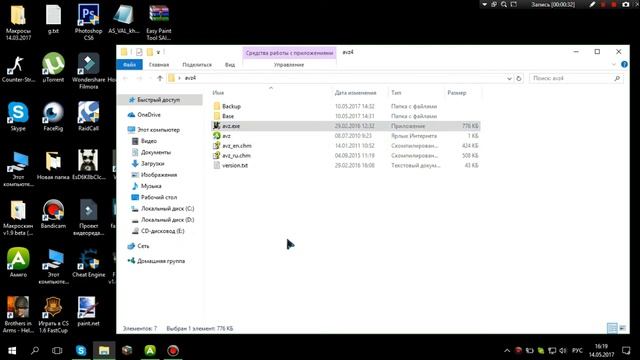Open the g.txt file on desktop
The height and width of the screenshot is (360, 640).
coord(53,19)
